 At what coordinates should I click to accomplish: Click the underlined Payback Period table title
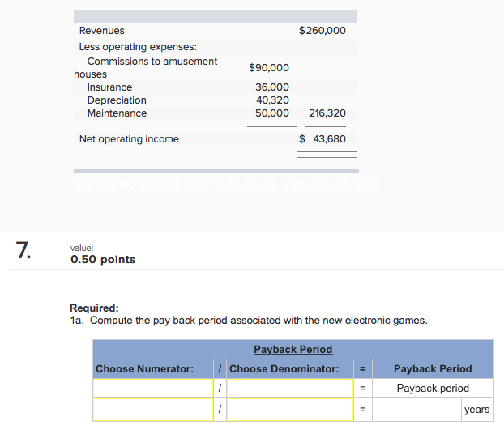click(x=293, y=350)
